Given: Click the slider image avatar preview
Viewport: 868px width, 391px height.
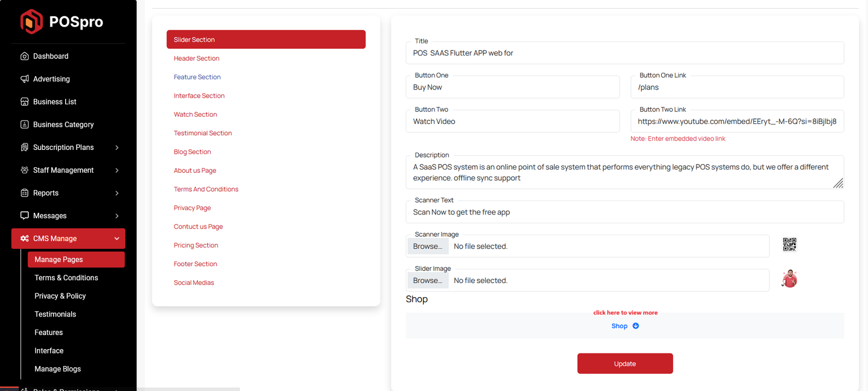Looking at the screenshot, I should [789, 279].
